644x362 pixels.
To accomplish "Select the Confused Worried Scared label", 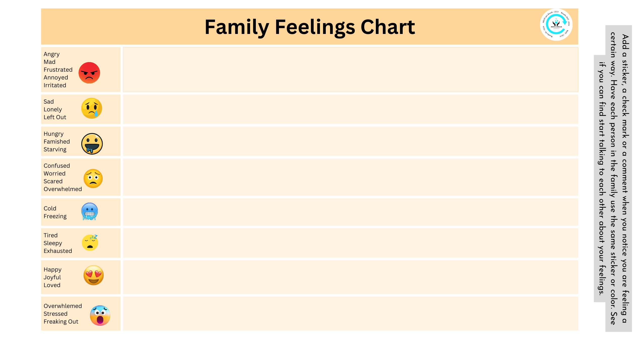I will pos(63,177).
